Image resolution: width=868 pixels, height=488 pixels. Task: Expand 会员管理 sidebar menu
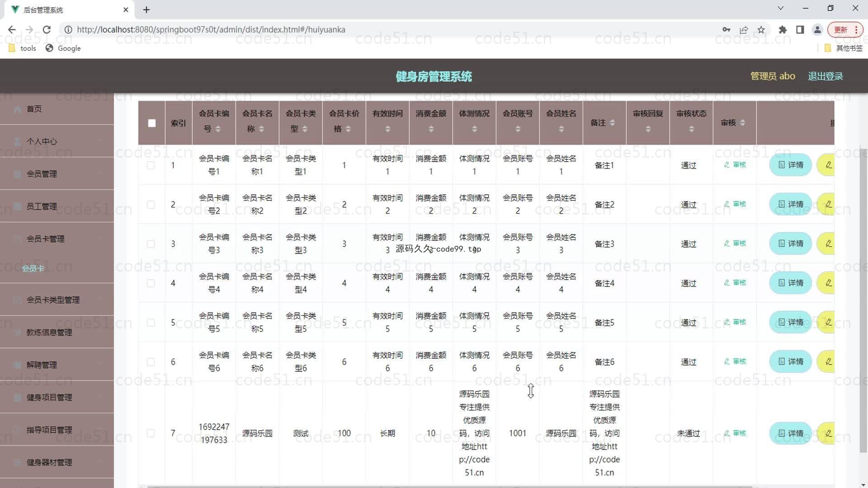tap(57, 174)
